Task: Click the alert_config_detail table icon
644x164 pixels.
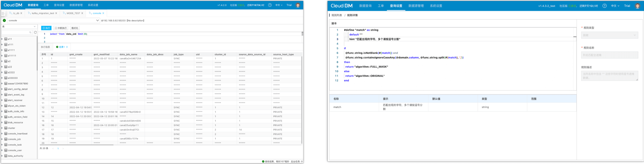Action: click(x=6, y=89)
